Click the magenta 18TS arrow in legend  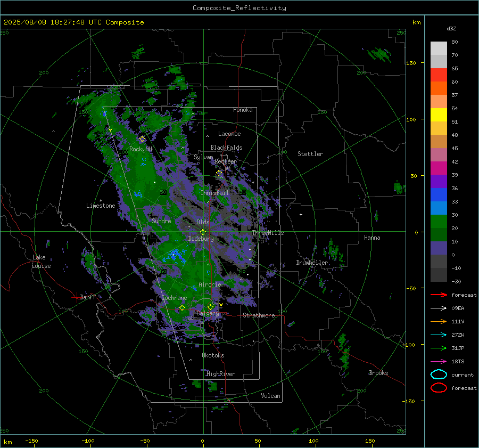click(x=439, y=362)
